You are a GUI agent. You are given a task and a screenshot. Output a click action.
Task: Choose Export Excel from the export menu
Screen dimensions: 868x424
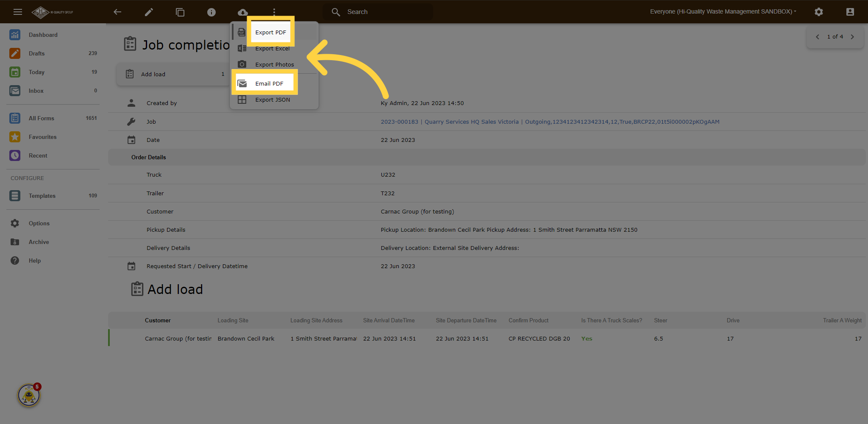pyautogui.click(x=272, y=48)
